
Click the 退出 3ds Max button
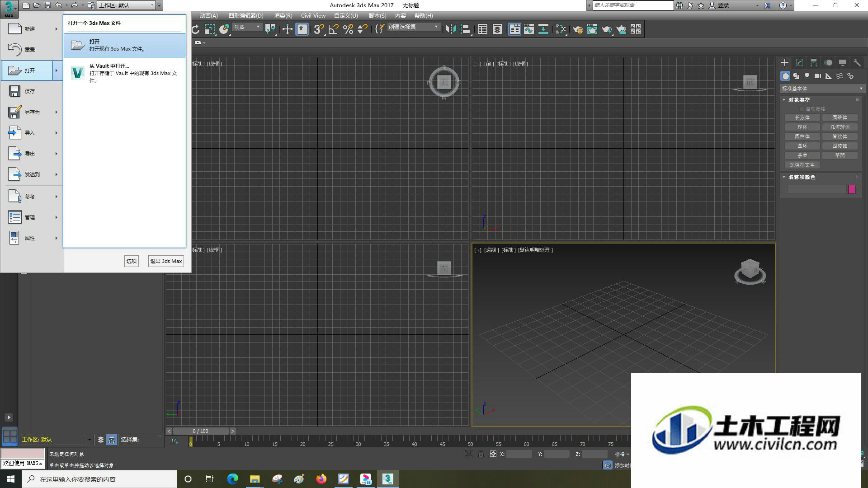coord(166,261)
